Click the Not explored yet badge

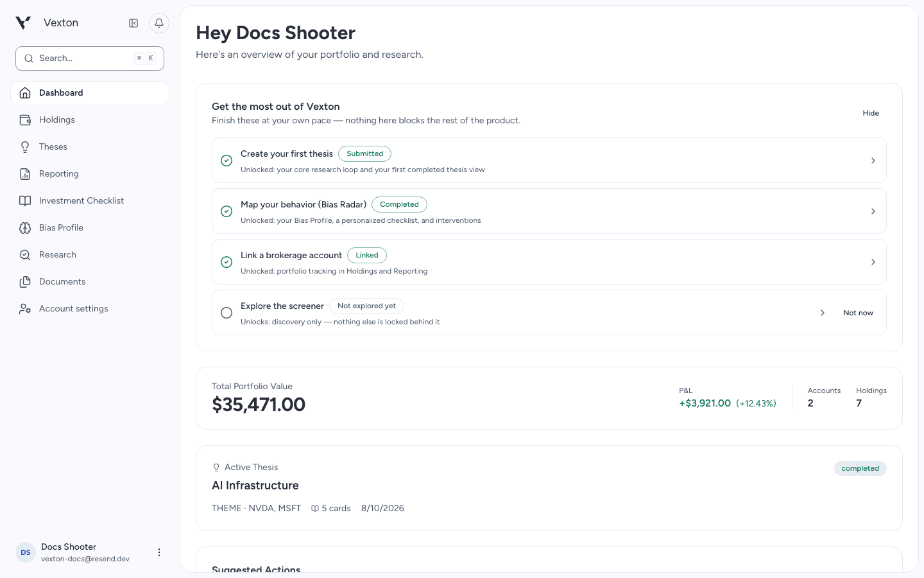[366, 306]
